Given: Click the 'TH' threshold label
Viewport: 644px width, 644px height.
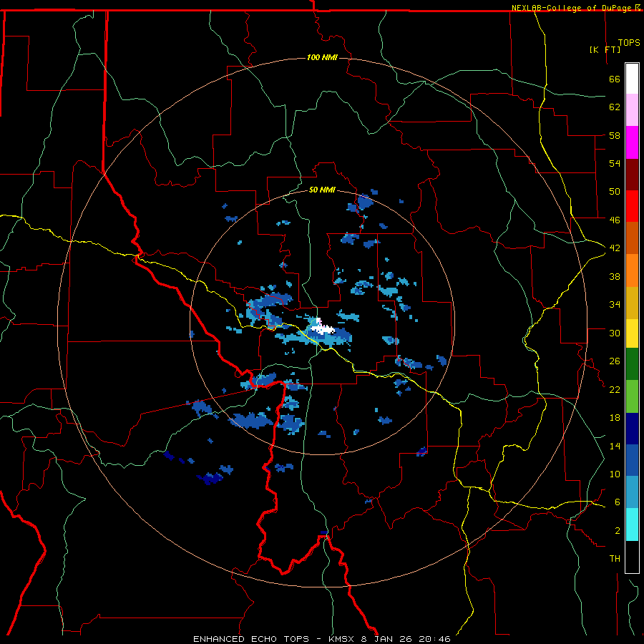Looking at the screenshot, I should [x=615, y=558].
